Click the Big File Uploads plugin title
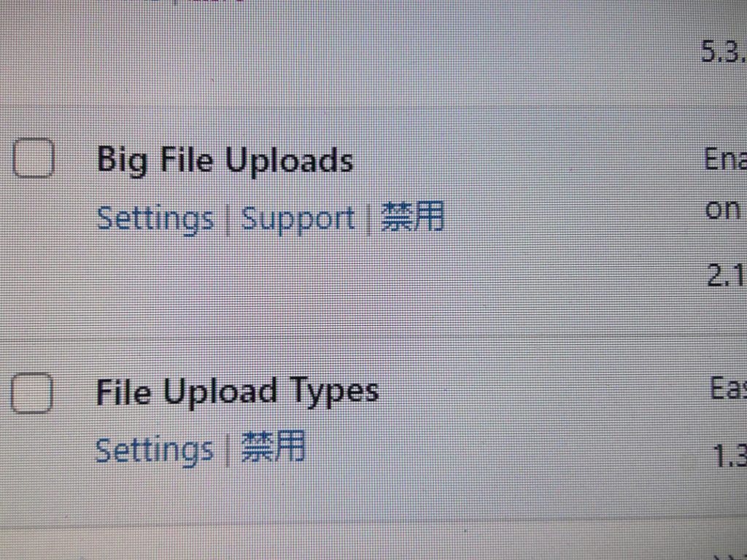This screenshot has height=560, width=747. [225, 160]
